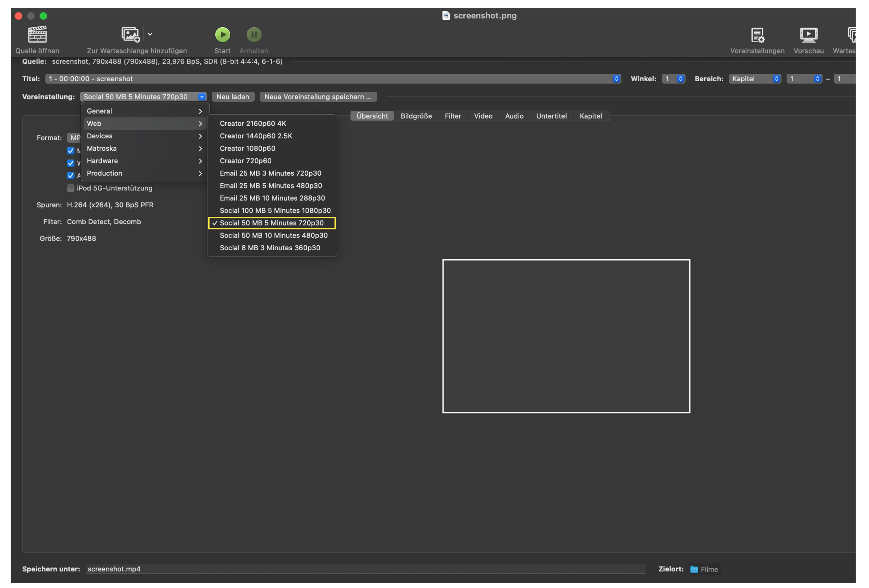Image resolution: width=869 pixels, height=588 pixels.
Task: Open the Titel dropdown
Action: point(333,79)
